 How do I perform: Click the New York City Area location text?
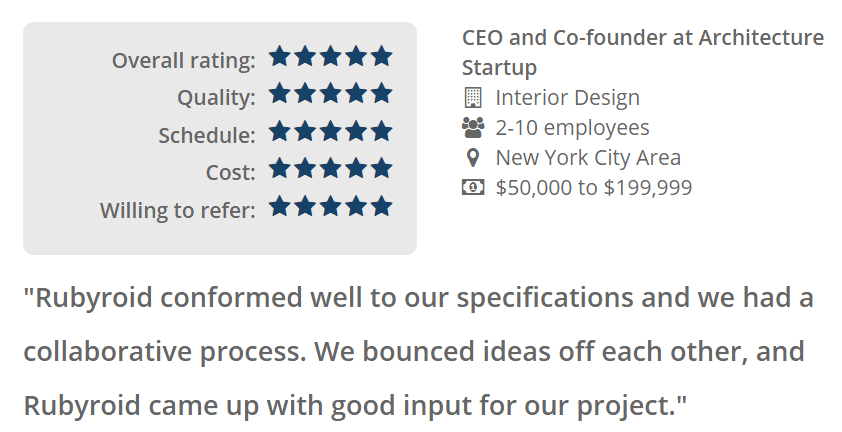[x=588, y=158]
